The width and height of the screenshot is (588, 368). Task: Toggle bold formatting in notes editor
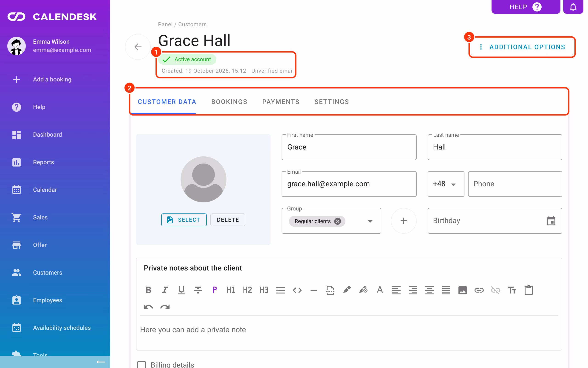point(148,290)
